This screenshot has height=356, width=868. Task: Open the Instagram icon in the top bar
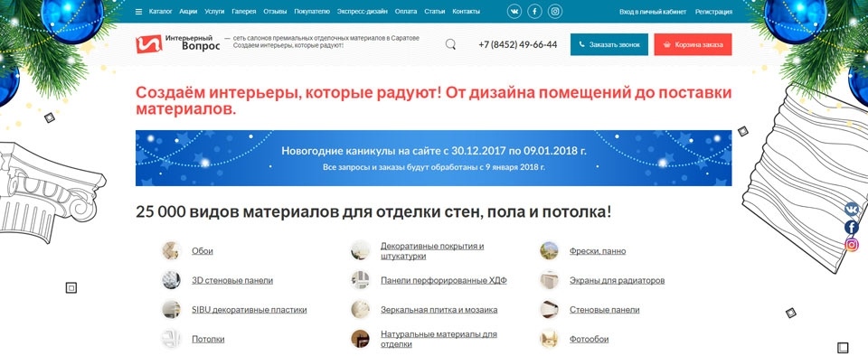[555, 12]
